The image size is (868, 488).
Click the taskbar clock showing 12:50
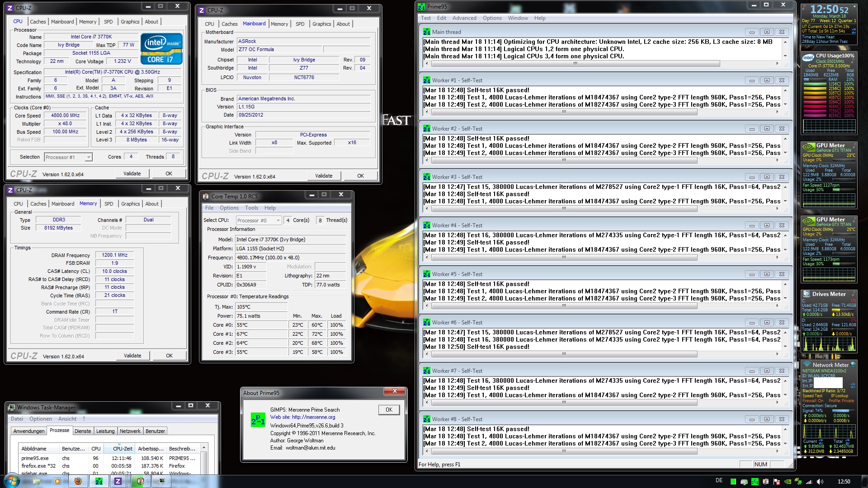coord(844,482)
